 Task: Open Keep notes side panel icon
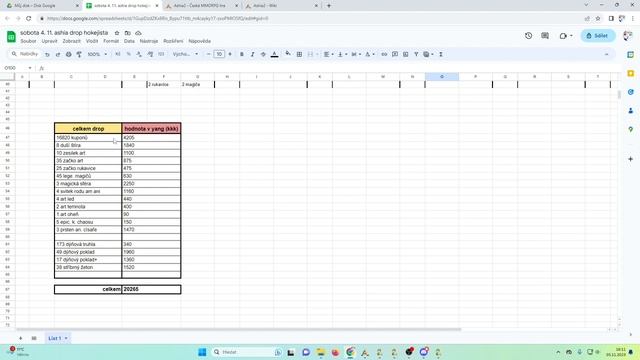tap(631, 73)
